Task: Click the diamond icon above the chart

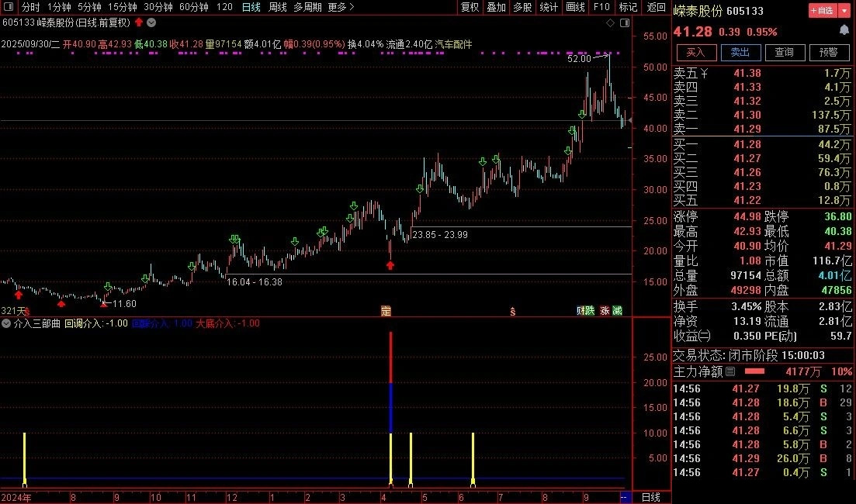Action: tap(610, 22)
